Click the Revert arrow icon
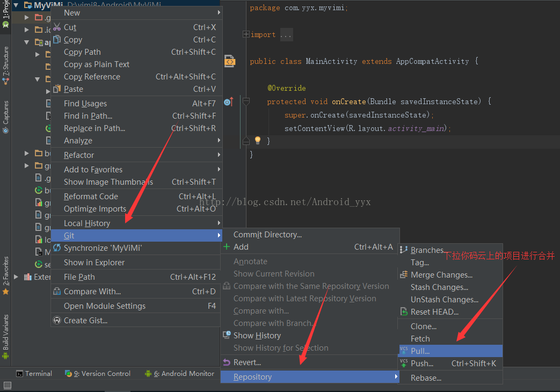The image size is (560, 392). 227,362
